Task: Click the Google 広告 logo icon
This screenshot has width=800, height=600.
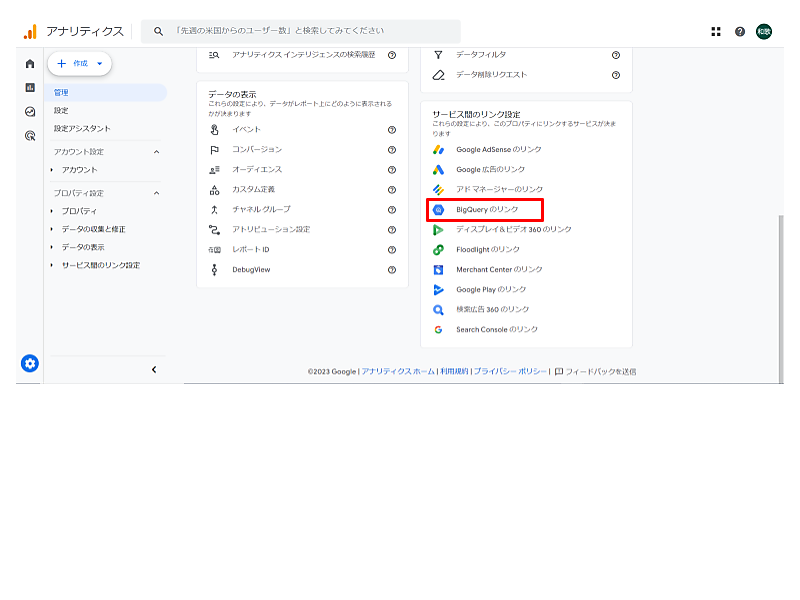Action: pos(438,169)
